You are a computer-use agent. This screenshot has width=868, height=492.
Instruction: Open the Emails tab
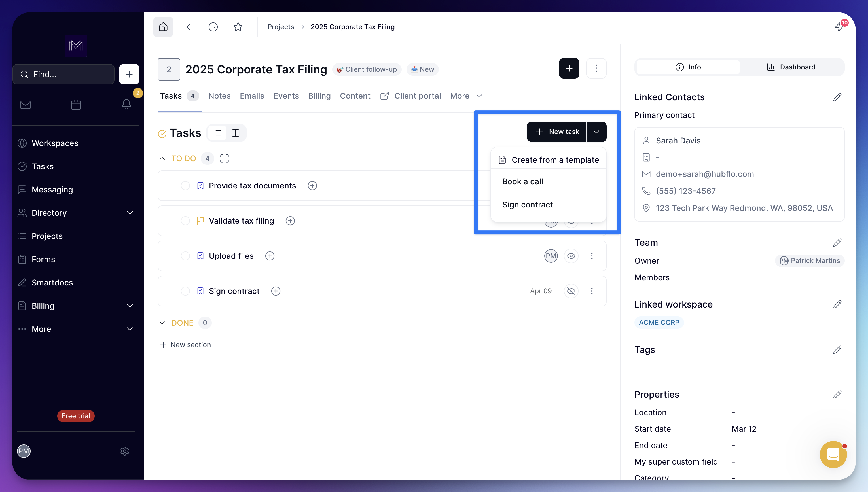tap(252, 96)
